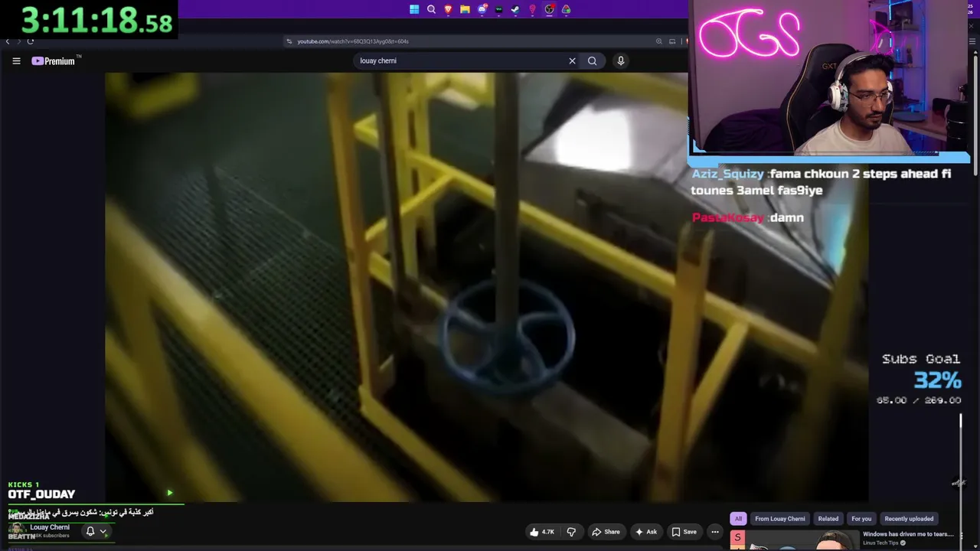Viewport: 980px width, 551px height.
Task: Open Windows taskbar search
Action: (431, 9)
